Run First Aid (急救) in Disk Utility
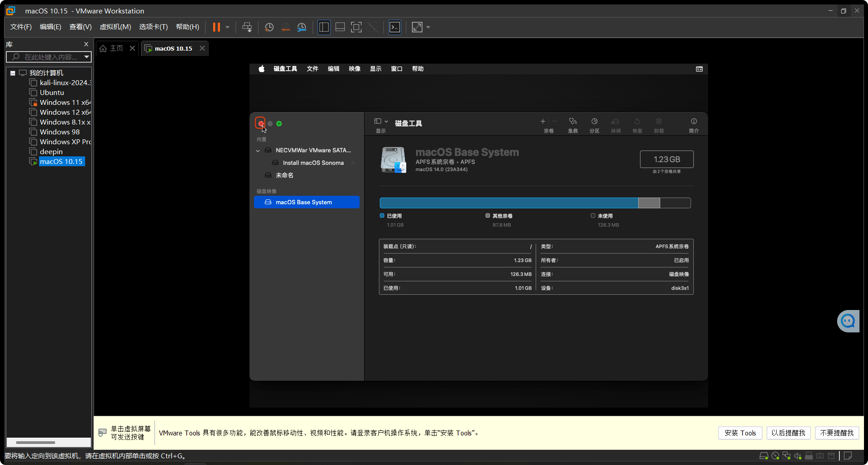The height and width of the screenshot is (465, 868). pyautogui.click(x=573, y=125)
